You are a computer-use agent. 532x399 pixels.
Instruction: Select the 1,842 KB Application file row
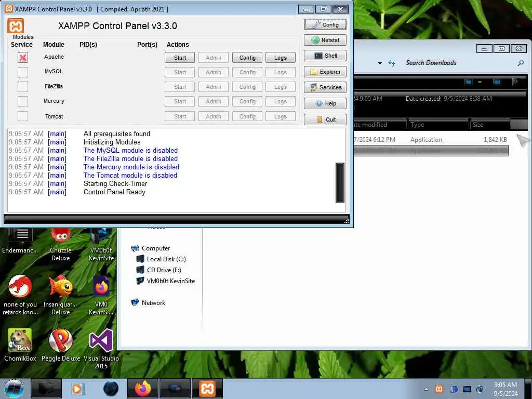pos(431,139)
